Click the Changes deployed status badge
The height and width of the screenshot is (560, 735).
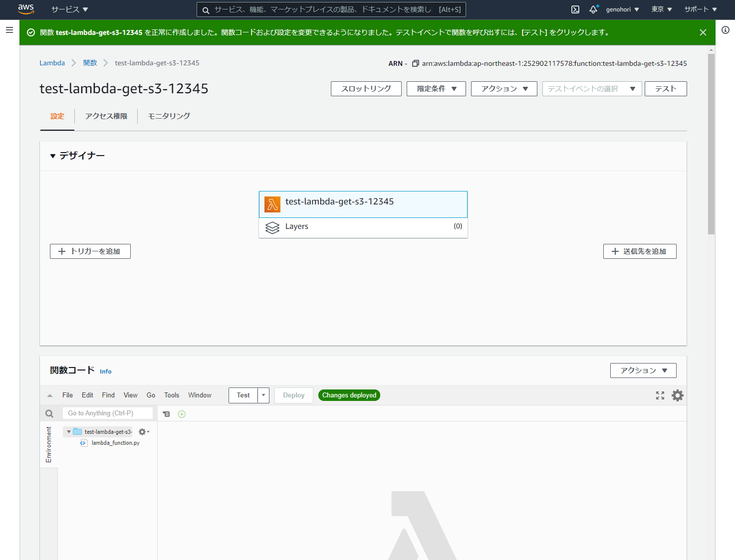[x=349, y=395]
